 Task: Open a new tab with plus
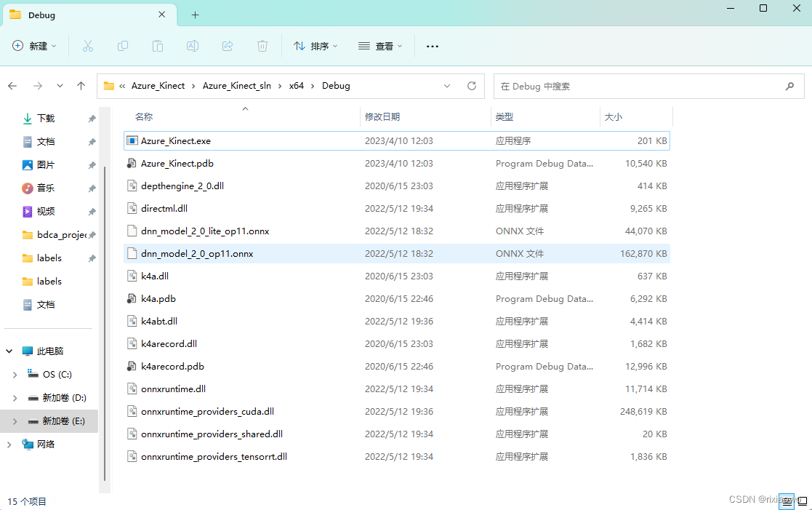(196, 15)
